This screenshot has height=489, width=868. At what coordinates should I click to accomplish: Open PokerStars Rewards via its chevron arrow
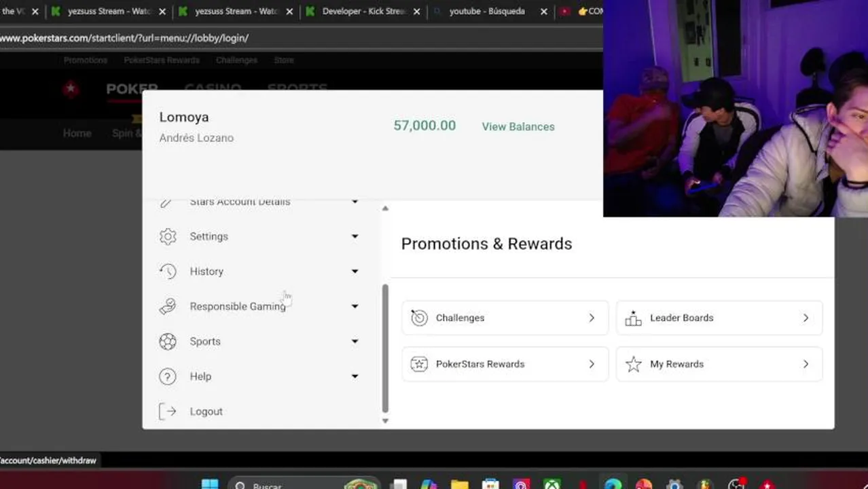592,364
